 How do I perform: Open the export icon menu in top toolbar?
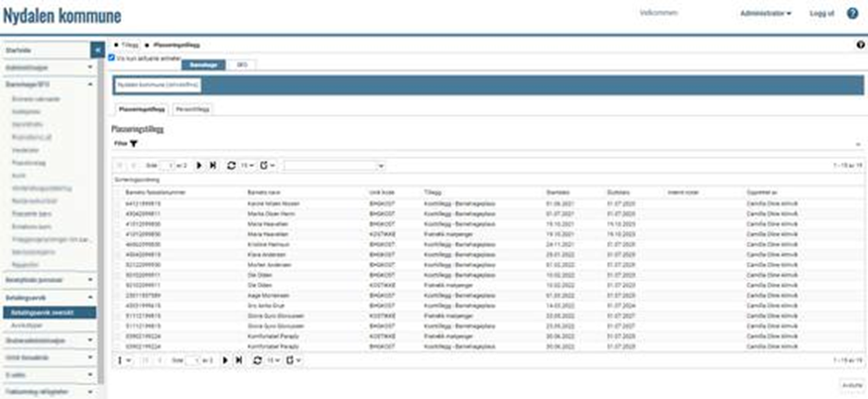coord(263,165)
